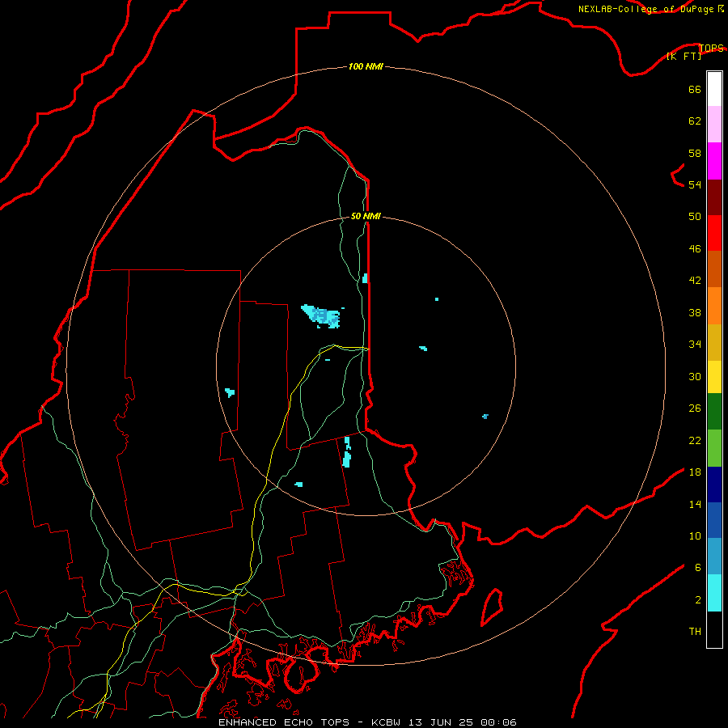The width and height of the screenshot is (728, 728).
Task: Click the '[K FT]' units label
Action: [684, 57]
